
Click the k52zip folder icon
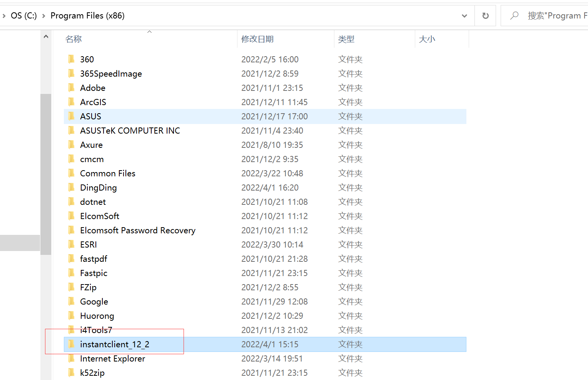pos(72,372)
